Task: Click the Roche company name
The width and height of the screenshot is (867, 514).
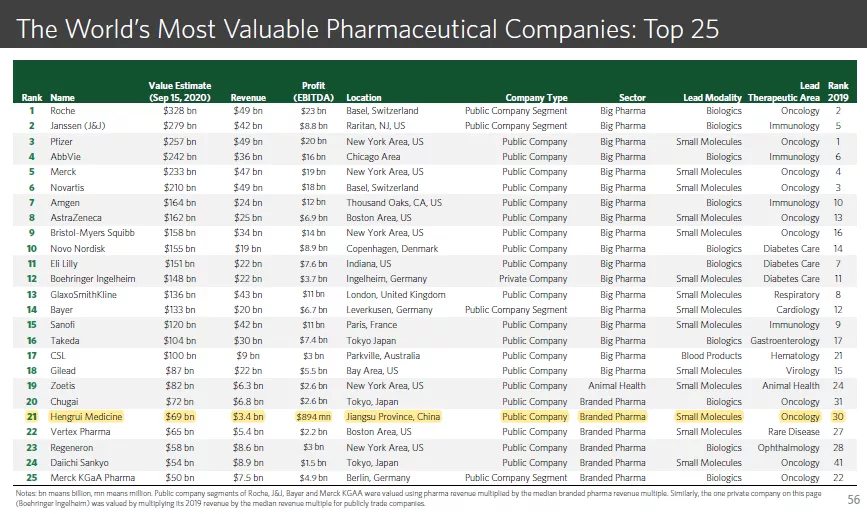Action: pos(62,111)
